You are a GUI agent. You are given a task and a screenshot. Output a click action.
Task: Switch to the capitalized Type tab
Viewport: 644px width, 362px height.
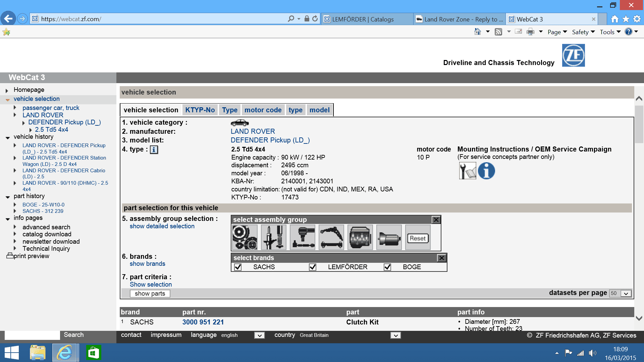[230, 110]
